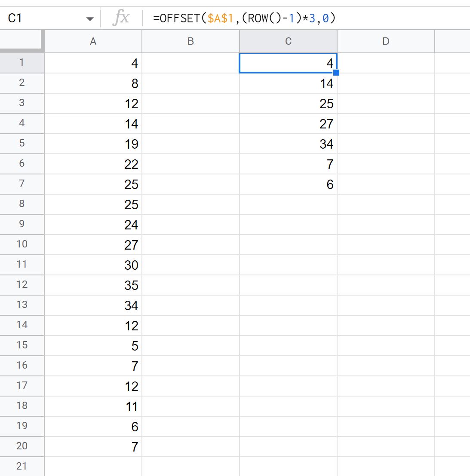
Task: Select entire column B via its header
Action: (190, 41)
